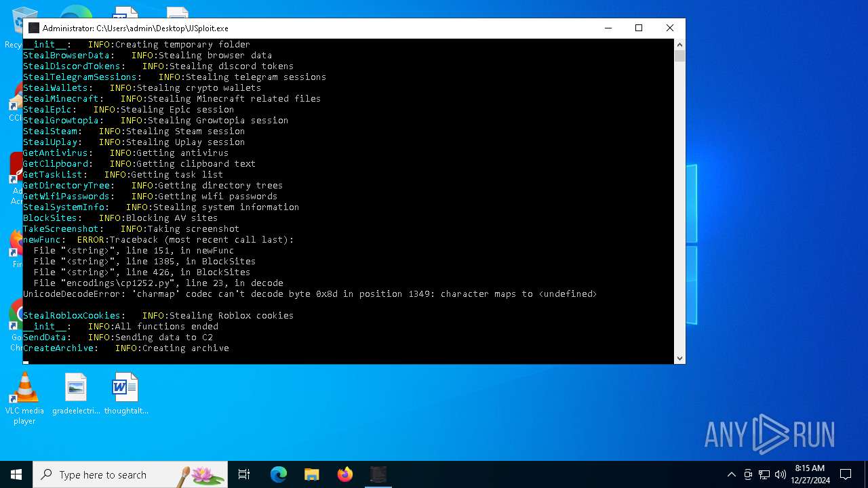This screenshot has height=488, width=868.
Task: Click the 'encodings\cp1252.py' traceback line
Action: click(x=158, y=283)
